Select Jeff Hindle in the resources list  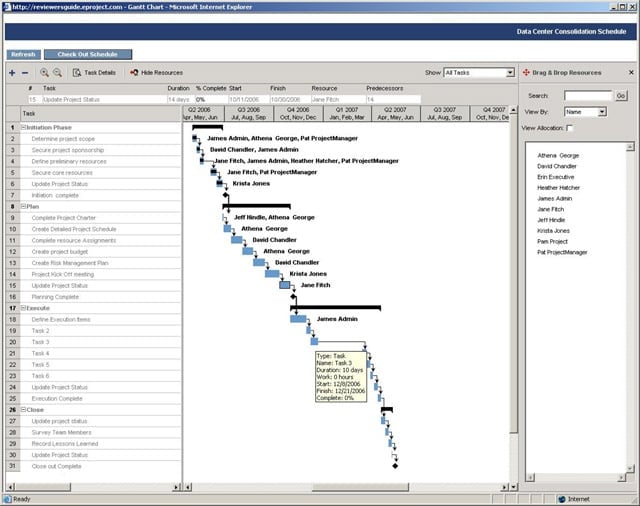point(551,220)
